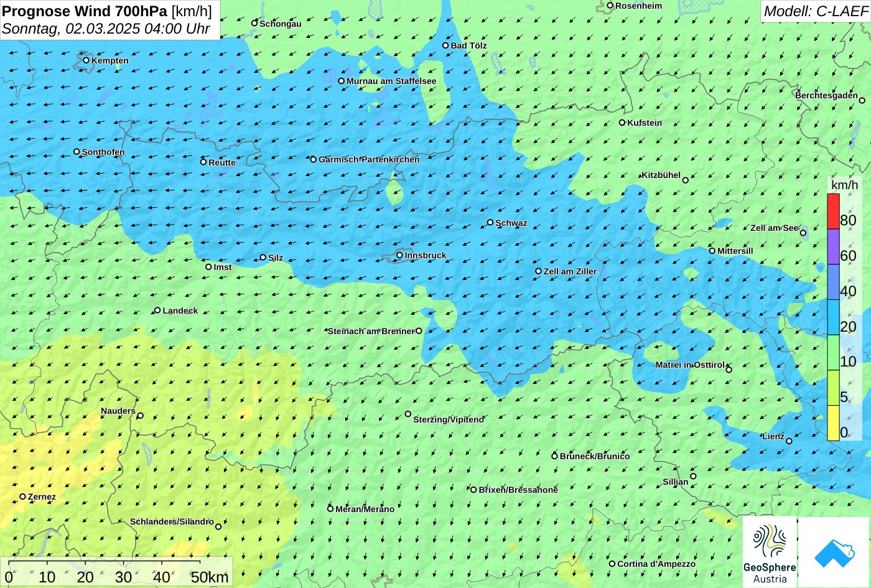Click the Cortina d'Ampezzo marker circle
This screenshot has height=588, width=871.
pyautogui.click(x=612, y=564)
